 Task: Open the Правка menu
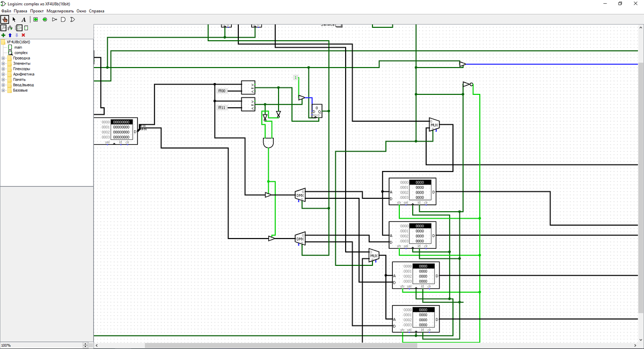coord(20,11)
